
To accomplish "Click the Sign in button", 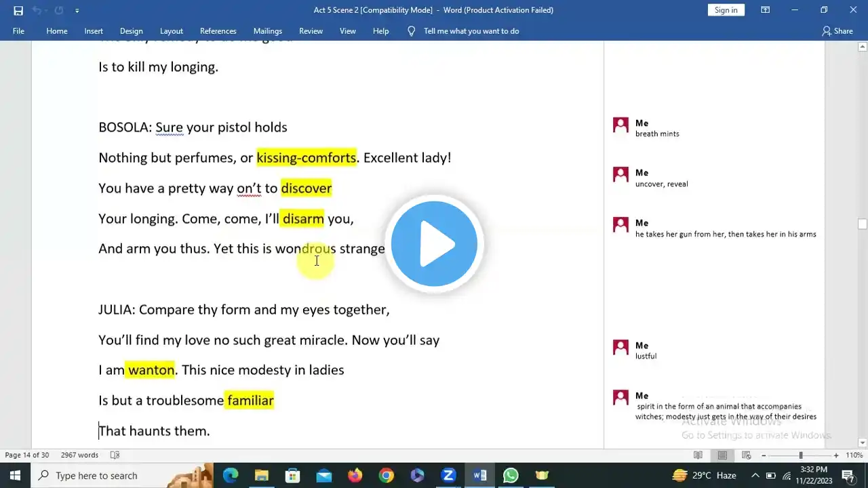I will (726, 10).
